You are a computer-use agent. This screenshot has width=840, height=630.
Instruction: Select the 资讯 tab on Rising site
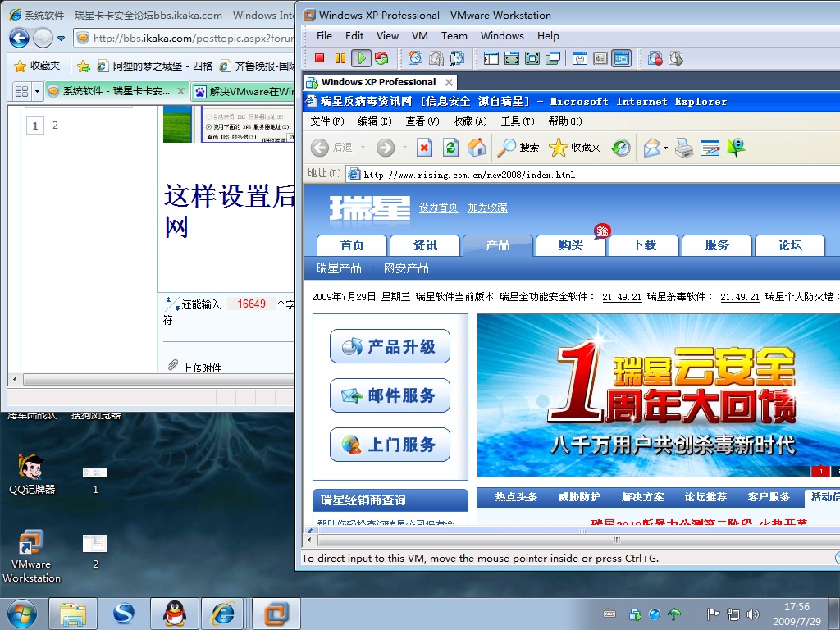coord(425,245)
